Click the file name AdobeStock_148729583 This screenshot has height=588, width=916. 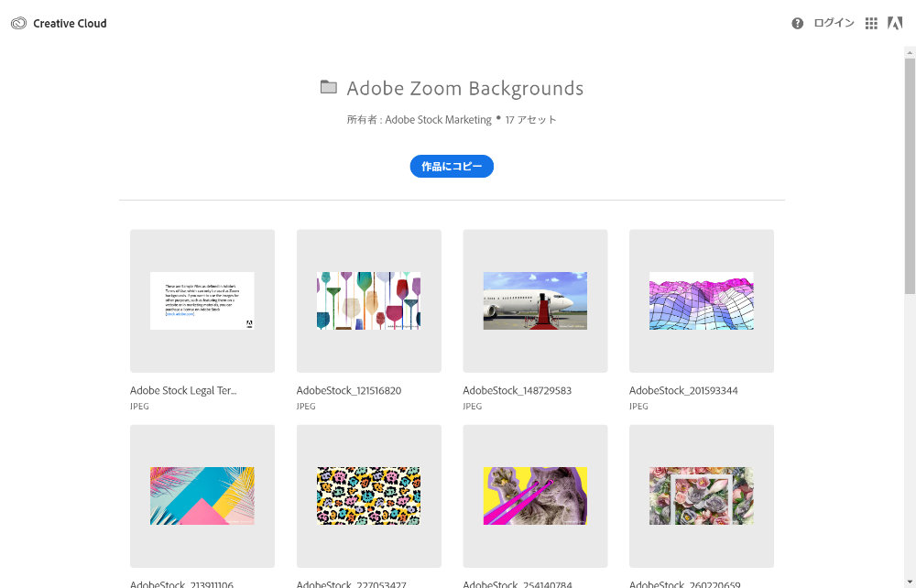pyautogui.click(x=517, y=391)
